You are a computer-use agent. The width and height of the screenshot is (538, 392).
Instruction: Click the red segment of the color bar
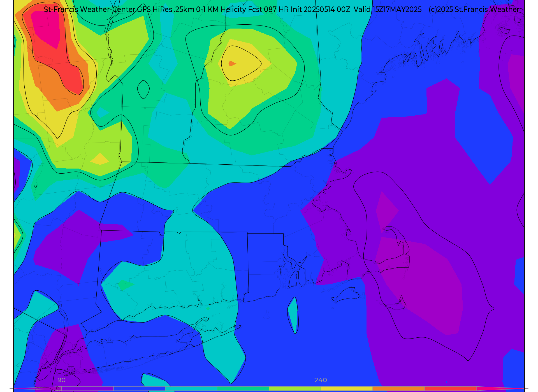click(450, 388)
